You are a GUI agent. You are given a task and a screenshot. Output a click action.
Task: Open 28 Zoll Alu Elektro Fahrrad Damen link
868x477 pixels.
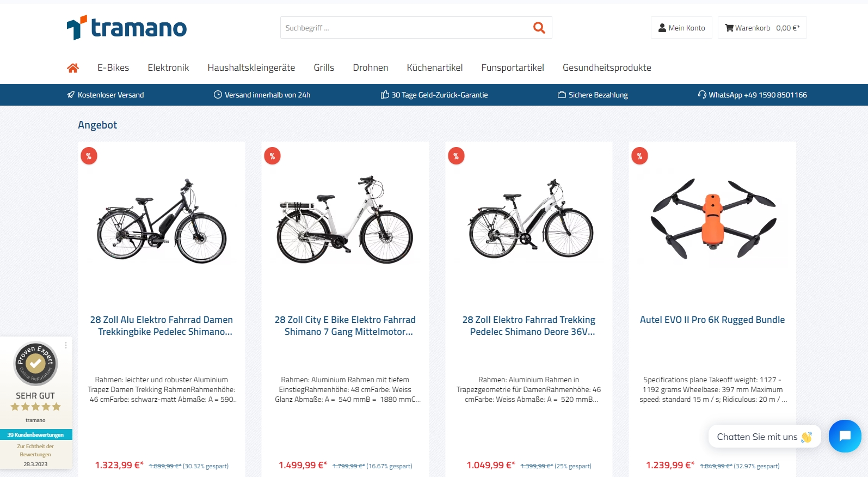coord(162,326)
